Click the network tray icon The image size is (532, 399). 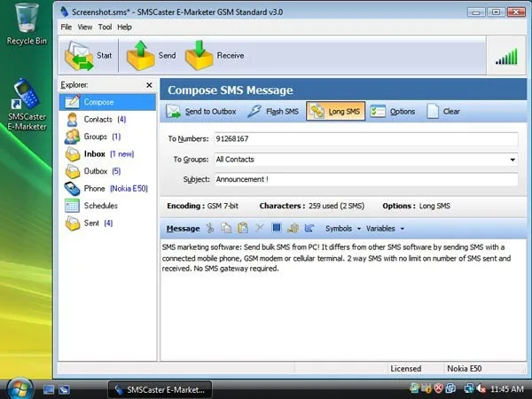[x=469, y=388]
